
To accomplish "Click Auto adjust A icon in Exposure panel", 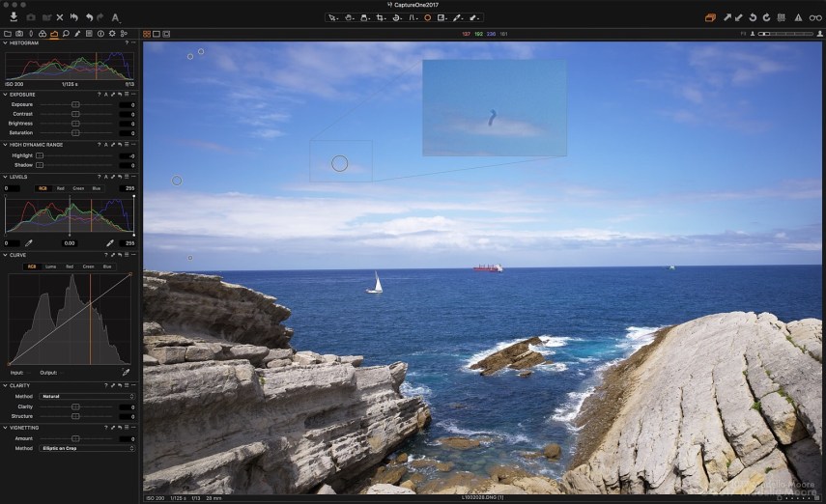I will (106, 95).
